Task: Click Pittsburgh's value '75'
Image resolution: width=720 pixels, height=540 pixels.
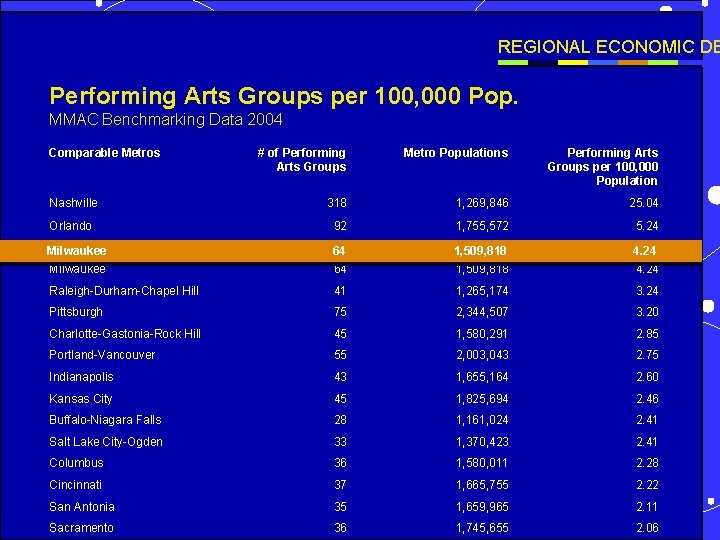Action: click(340, 312)
